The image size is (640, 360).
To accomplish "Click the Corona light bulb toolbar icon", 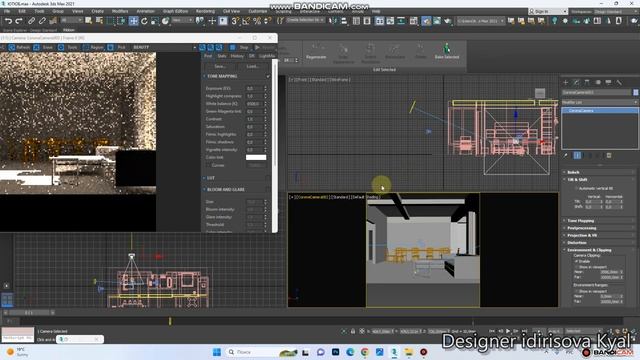I will (554, 21).
